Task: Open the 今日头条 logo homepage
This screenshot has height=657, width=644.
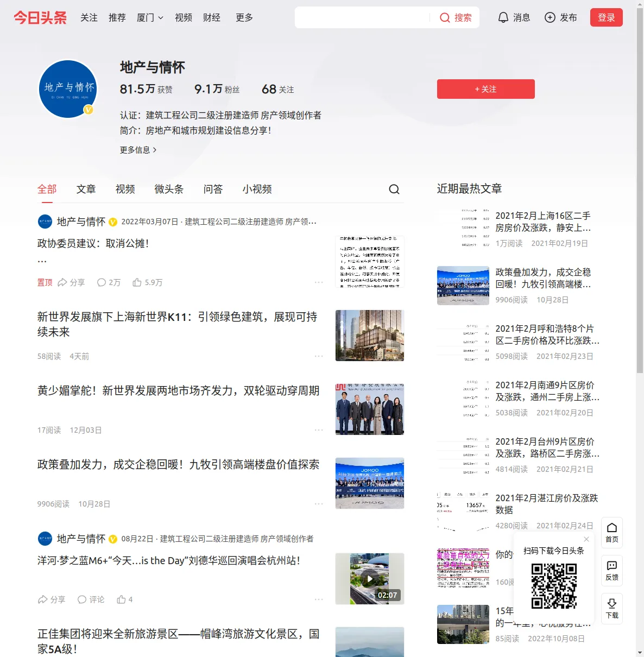Action: (40, 17)
